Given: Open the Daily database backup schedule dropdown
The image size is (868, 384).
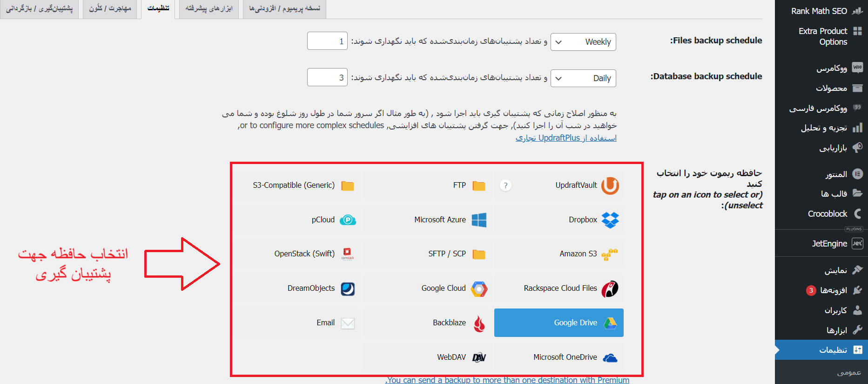Looking at the screenshot, I should (583, 78).
